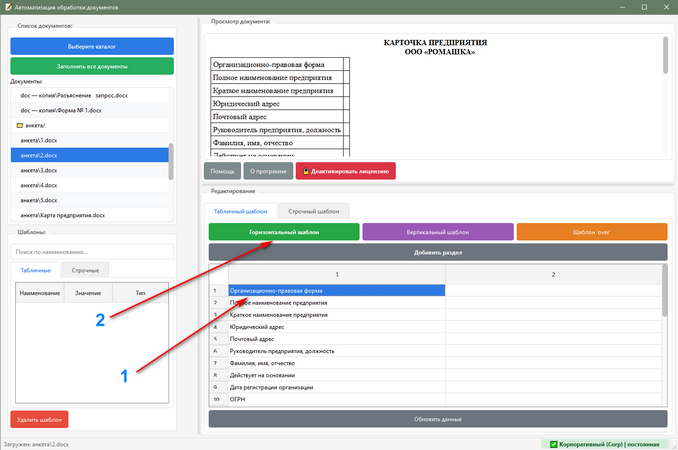Click 'Полное наименование предприятия' in document preview
Image resolution: width=678 pixels, height=450 pixels.
(272, 77)
